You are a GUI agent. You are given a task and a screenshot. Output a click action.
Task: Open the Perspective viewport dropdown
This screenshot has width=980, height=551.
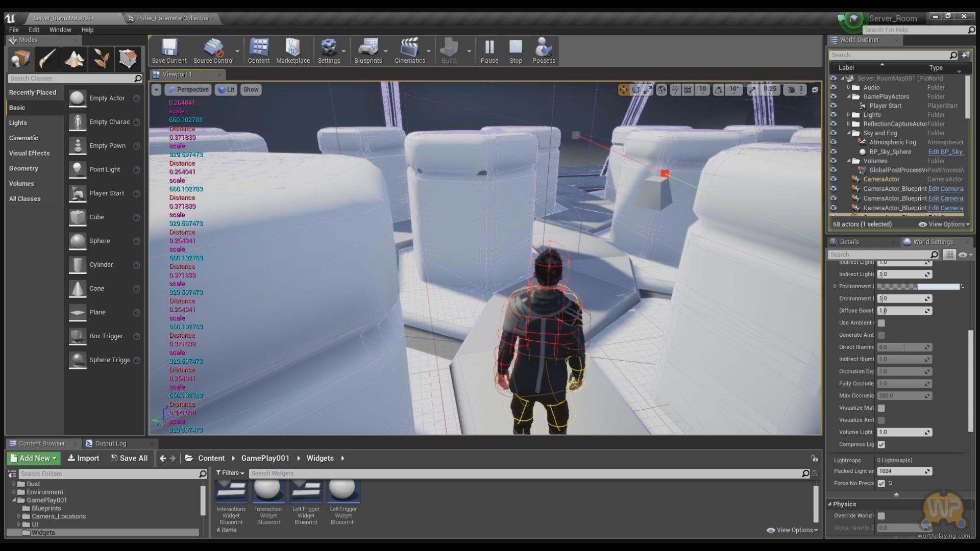pyautogui.click(x=188, y=89)
